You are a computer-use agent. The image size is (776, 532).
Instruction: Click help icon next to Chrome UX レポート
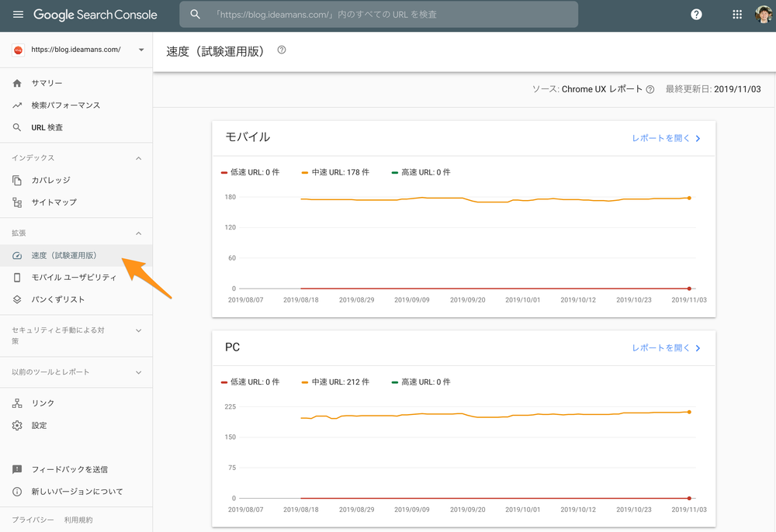[x=650, y=89]
